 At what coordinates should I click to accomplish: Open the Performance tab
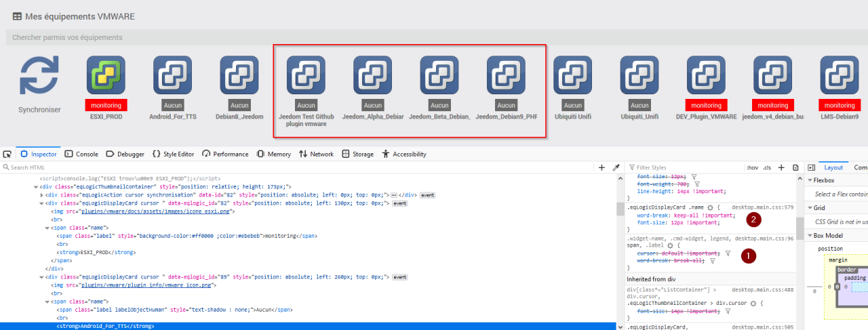(224, 154)
